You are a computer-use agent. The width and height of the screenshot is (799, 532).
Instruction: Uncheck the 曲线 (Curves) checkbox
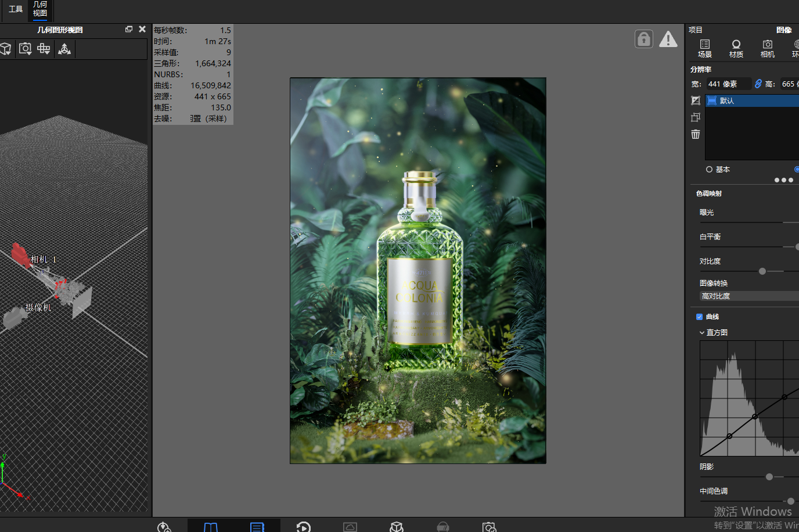tap(699, 317)
